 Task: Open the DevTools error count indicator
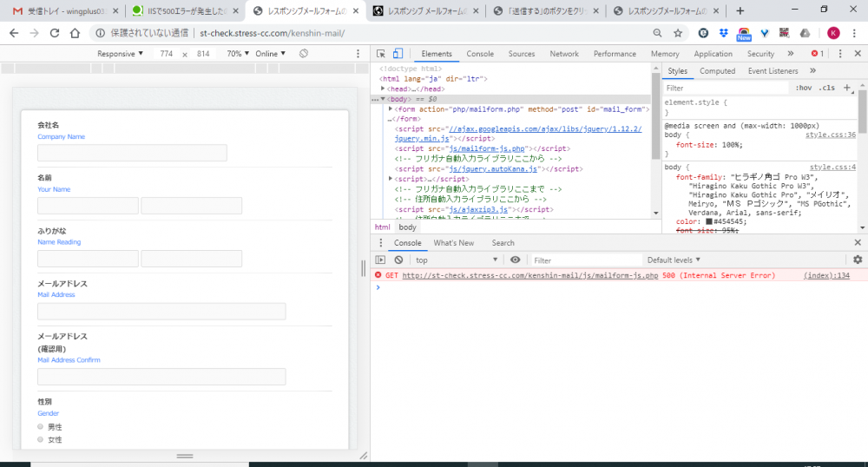818,54
